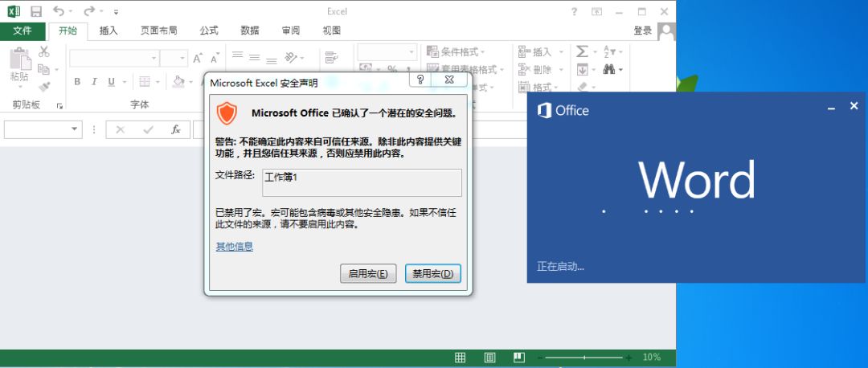Click the Ribbon Display Options icon
The image size is (868, 368).
pyautogui.click(x=596, y=11)
